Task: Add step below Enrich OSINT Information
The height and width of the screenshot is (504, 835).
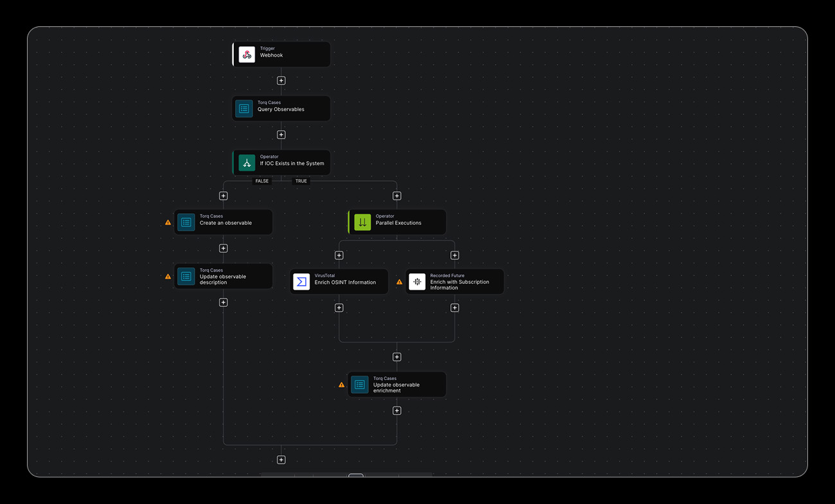Action: 339,308
